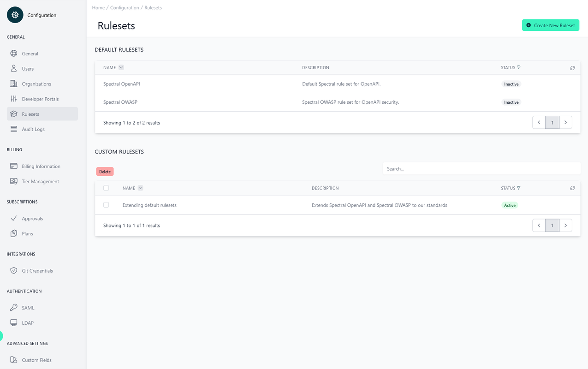Filter Default Rulesets by status
Screen dimensions: 588x369
tap(518, 67)
